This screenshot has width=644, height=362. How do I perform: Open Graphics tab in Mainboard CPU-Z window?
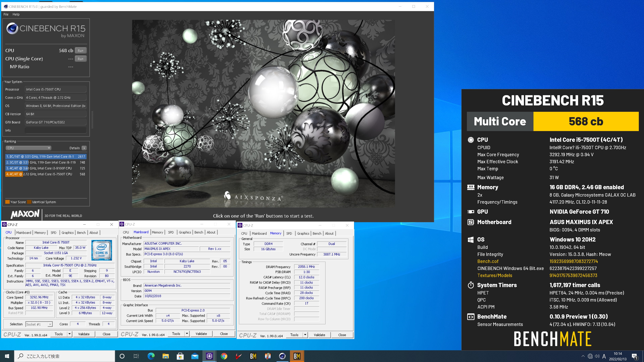point(185,232)
